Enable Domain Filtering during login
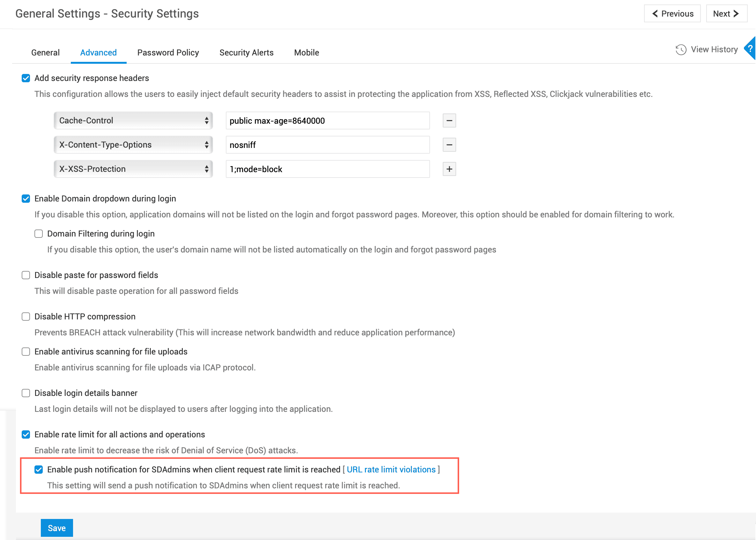This screenshot has height=540, width=756. pyautogui.click(x=39, y=234)
